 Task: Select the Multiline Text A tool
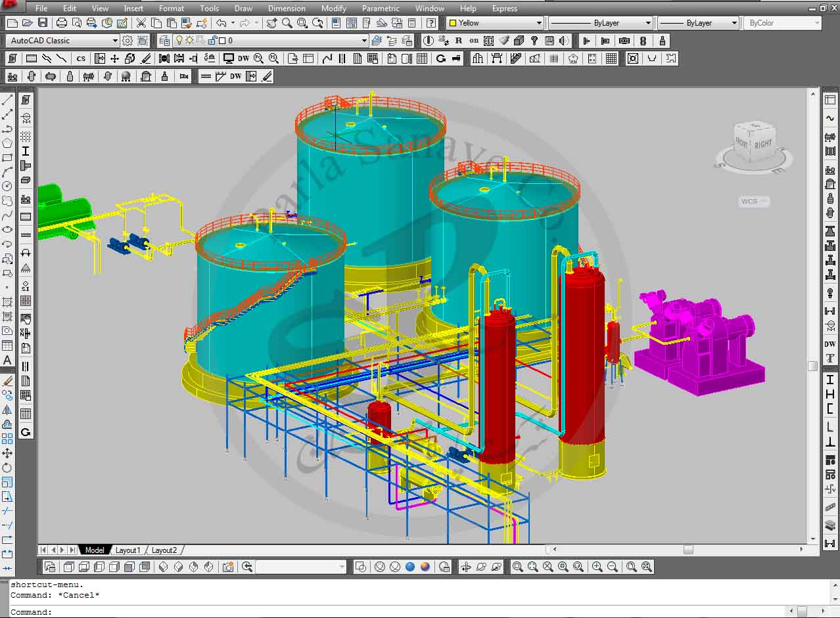pyautogui.click(x=7, y=361)
